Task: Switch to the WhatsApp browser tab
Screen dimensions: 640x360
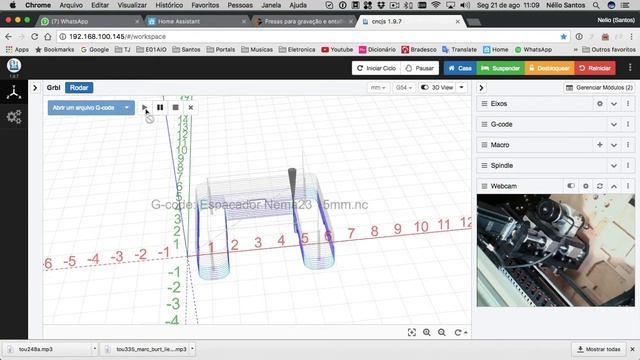Action: coord(90,21)
